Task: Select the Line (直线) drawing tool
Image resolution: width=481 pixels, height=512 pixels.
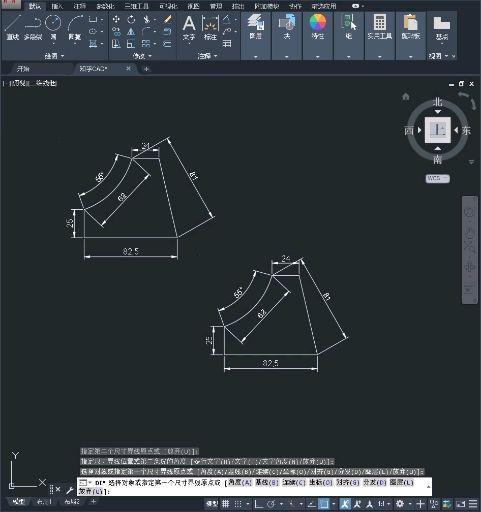Action: coord(13,28)
